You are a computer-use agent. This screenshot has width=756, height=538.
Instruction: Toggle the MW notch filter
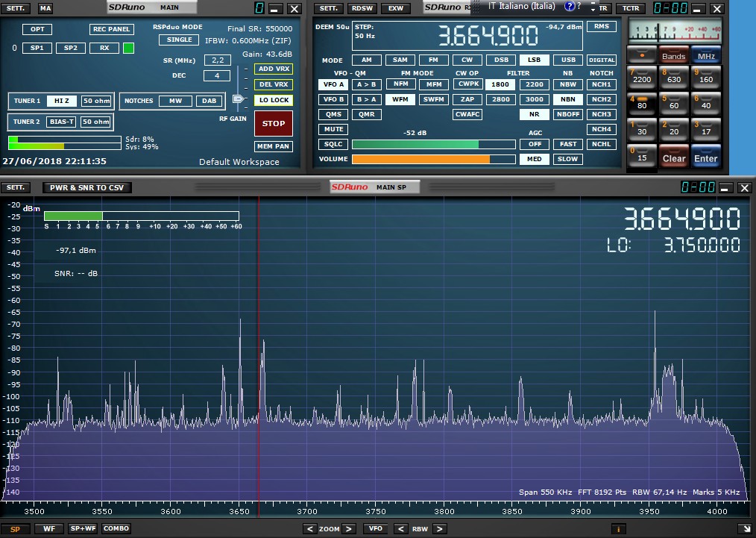pyautogui.click(x=175, y=101)
